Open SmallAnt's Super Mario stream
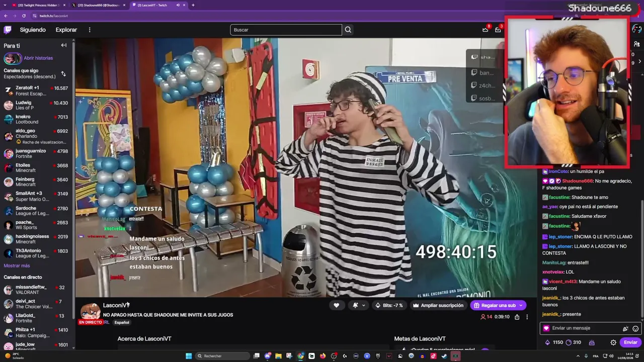The image size is (644, 362). 36,196
